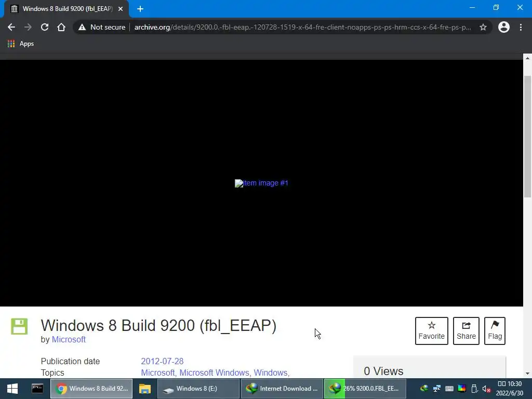Screen dimensions: 532x399
Task: Bookmark this page with the star icon
Action: pyautogui.click(x=483, y=27)
